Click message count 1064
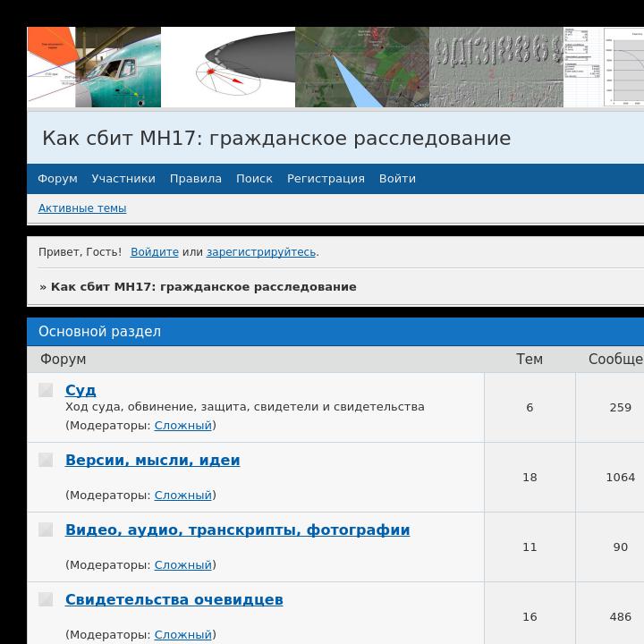Viewport: 644px width, 644px height. 621,478
